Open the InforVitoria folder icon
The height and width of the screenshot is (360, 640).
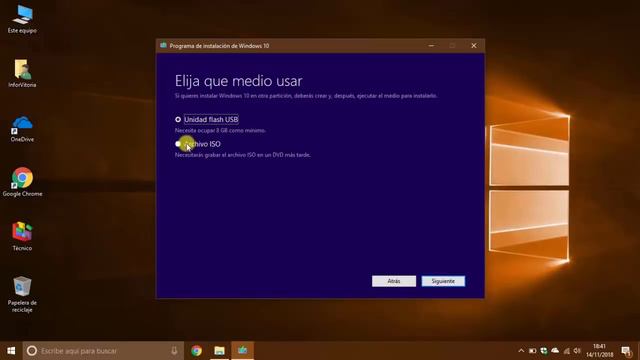pos(22,73)
